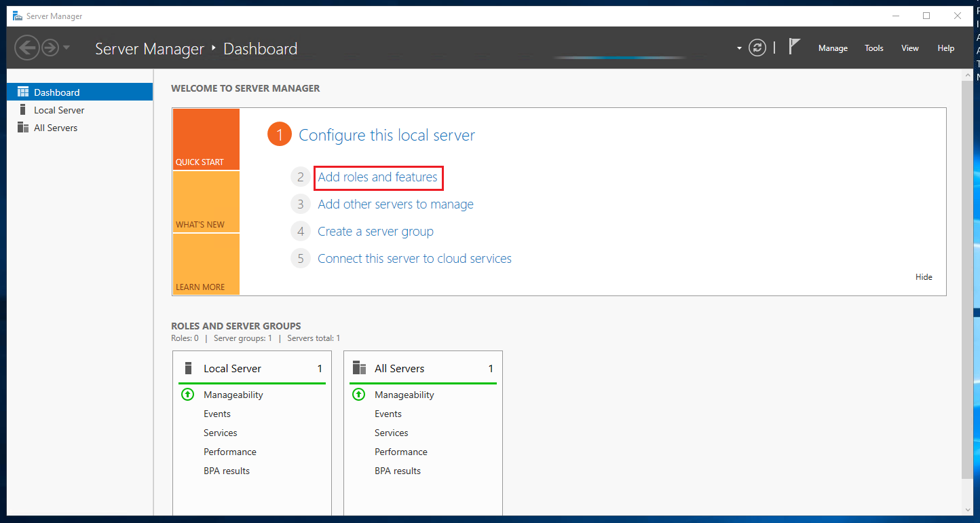Open the navigation history dropdown arrow
The height and width of the screenshot is (523, 980).
(66, 48)
